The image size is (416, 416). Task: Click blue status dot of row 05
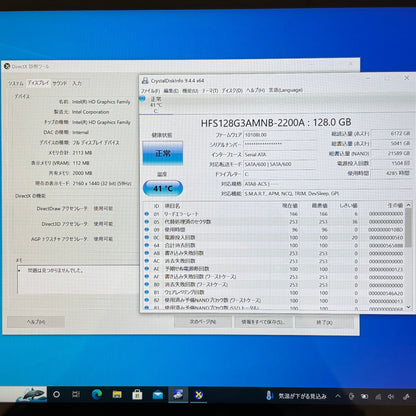[x=146, y=222]
